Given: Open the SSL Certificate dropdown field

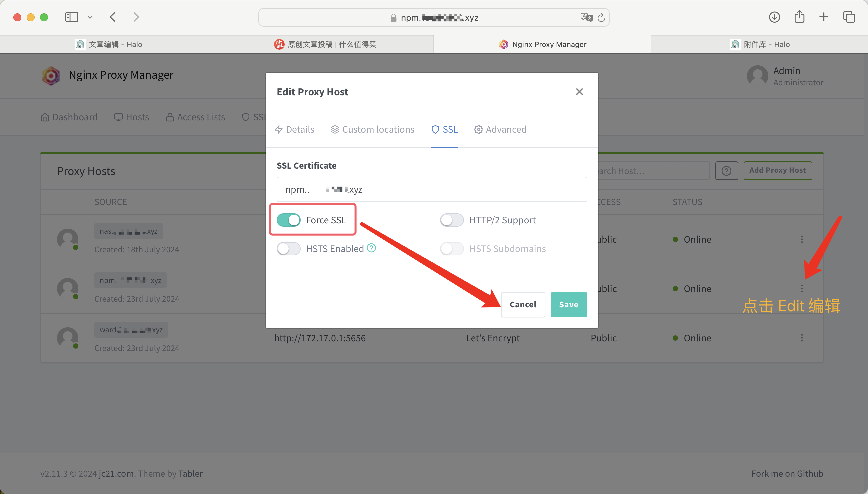Looking at the screenshot, I should tap(431, 189).
